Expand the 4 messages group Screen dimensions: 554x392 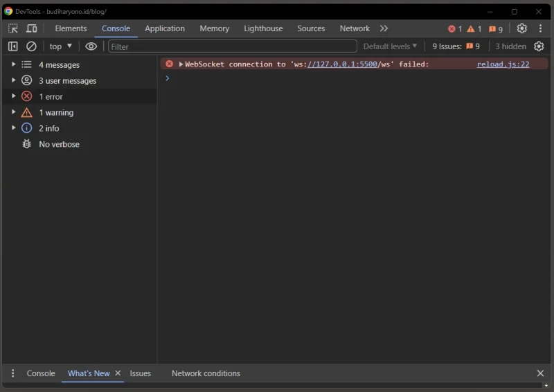[x=13, y=64]
